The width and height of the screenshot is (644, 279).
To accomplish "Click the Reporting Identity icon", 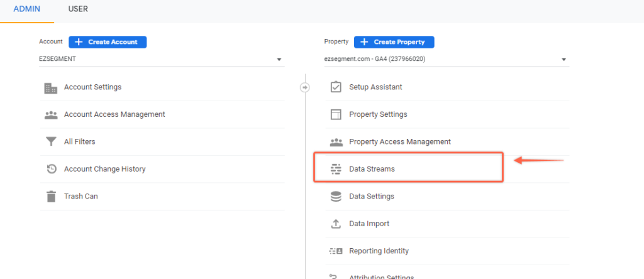I will pyautogui.click(x=336, y=251).
